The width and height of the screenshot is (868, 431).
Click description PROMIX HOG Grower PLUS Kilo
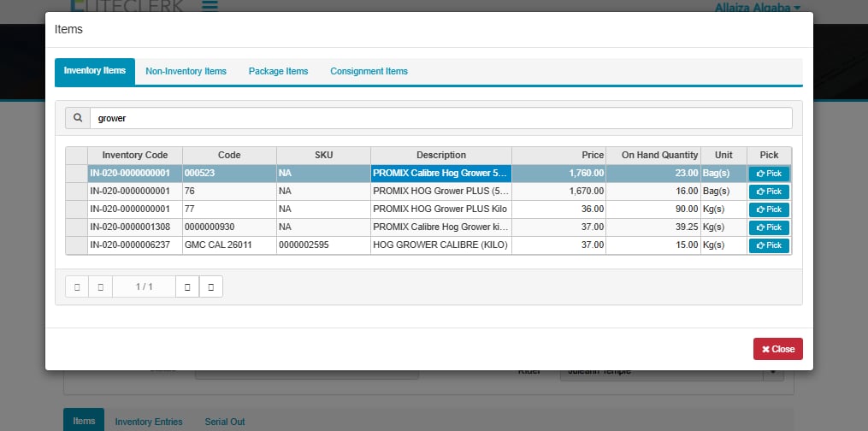click(441, 210)
